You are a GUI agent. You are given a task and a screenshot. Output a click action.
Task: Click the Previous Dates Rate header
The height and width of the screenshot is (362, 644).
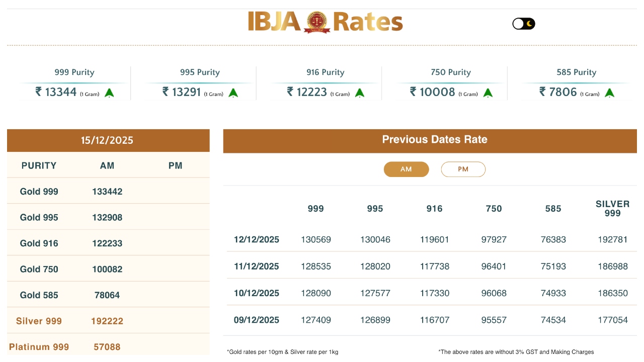point(435,140)
